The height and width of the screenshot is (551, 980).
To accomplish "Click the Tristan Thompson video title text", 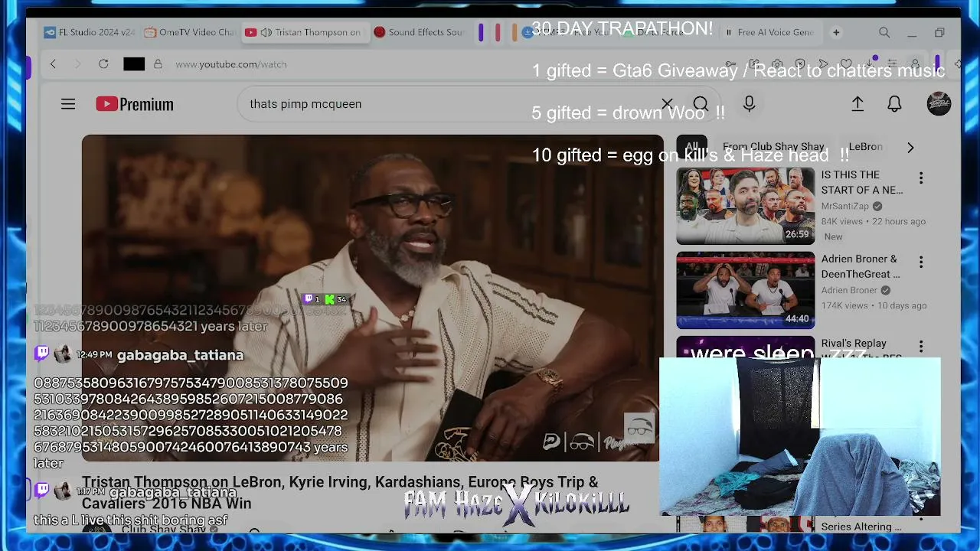I will tap(340, 492).
